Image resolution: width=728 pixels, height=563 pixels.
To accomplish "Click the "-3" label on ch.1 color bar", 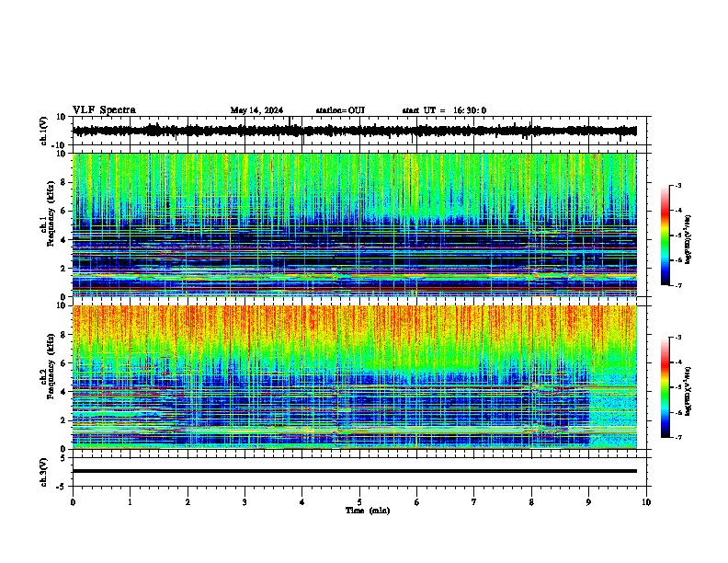I will 677,185.
